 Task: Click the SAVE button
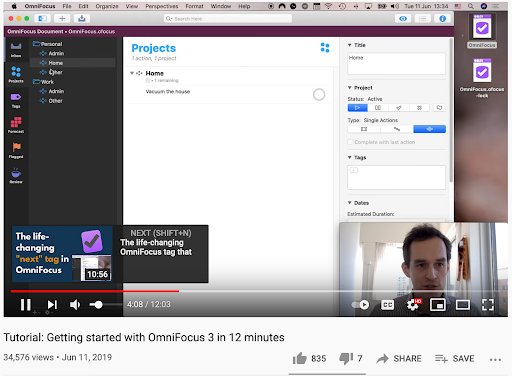click(454, 359)
